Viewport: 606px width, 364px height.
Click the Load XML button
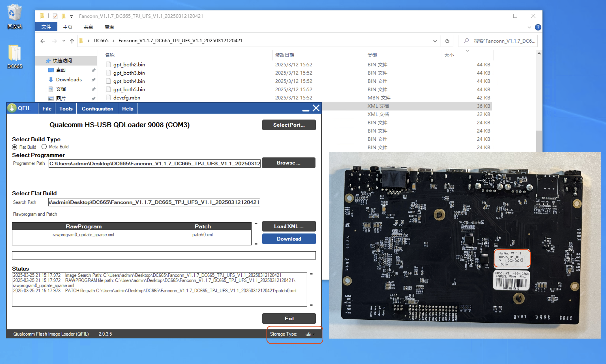pyautogui.click(x=289, y=226)
